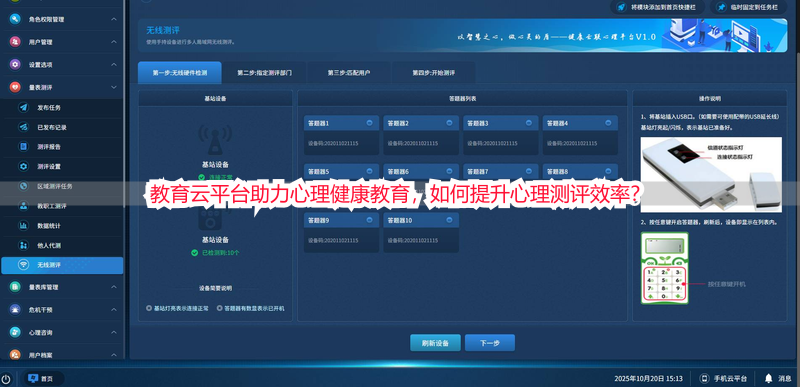Expand the 角色权限管理 chevron

(x=114, y=19)
